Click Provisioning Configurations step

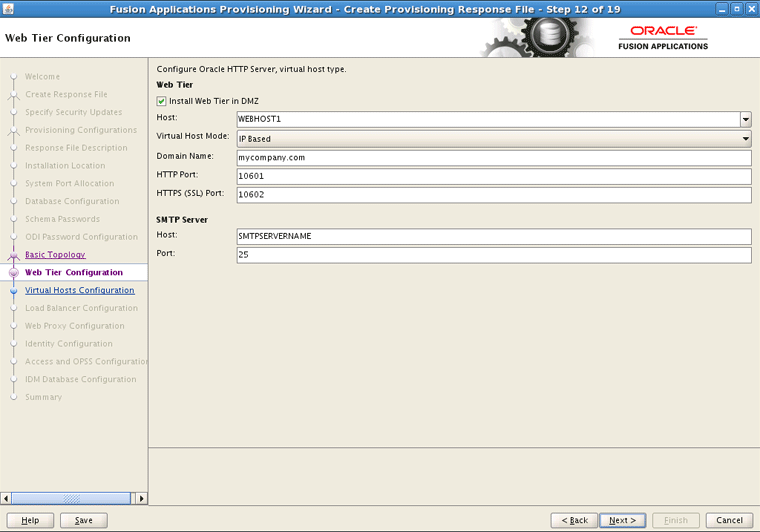pos(81,130)
